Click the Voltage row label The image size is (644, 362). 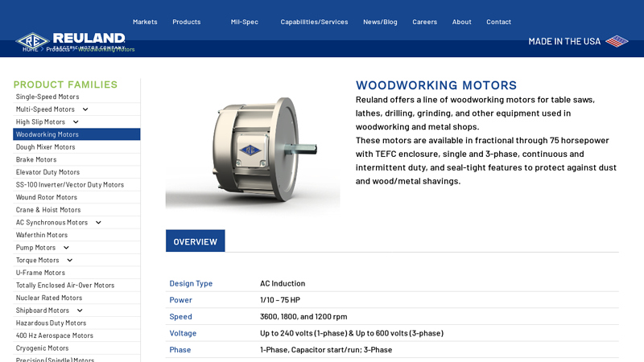(x=183, y=333)
